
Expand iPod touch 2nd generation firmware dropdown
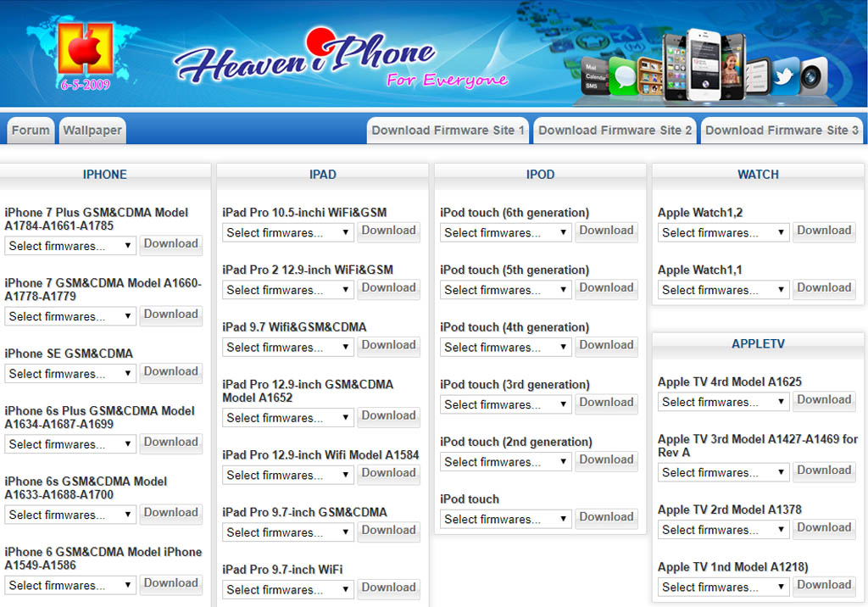[506, 462]
